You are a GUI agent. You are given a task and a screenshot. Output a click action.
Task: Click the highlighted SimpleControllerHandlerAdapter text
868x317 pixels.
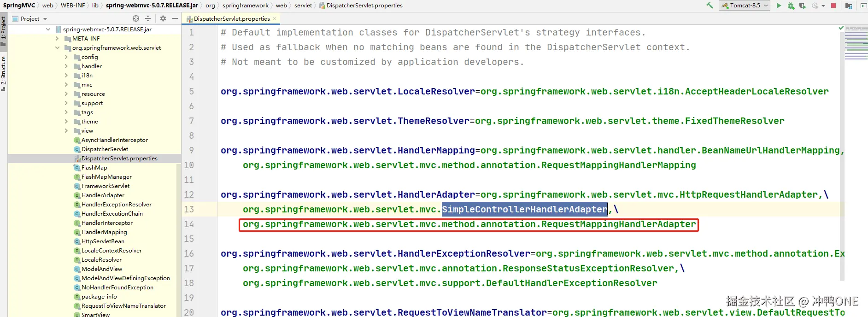pyautogui.click(x=525, y=210)
